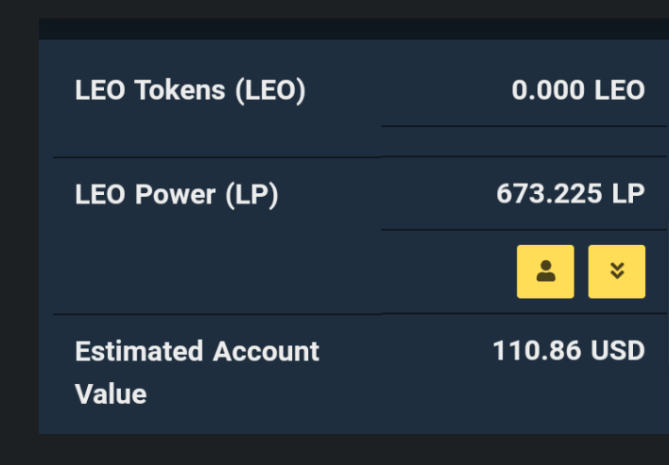Screen dimensions: 669x465
Task: Click the word Power in the second row
Action: click(175, 195)
